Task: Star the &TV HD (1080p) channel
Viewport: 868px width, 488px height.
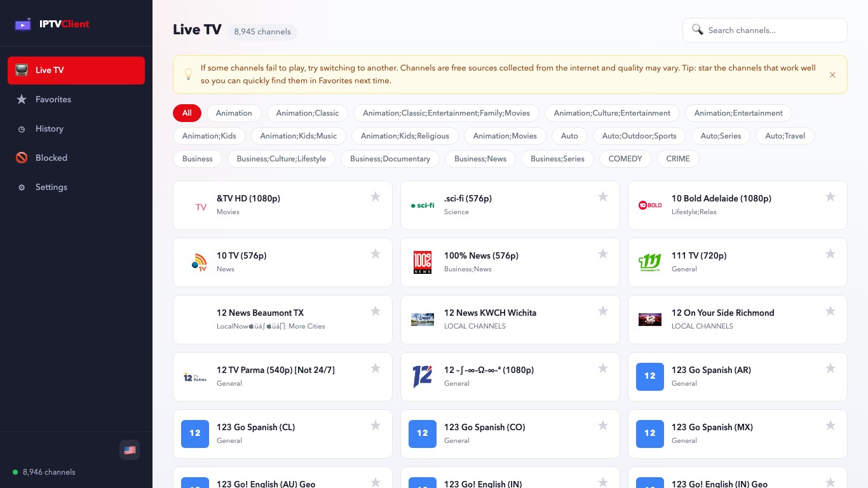Action: click(376, 197)
